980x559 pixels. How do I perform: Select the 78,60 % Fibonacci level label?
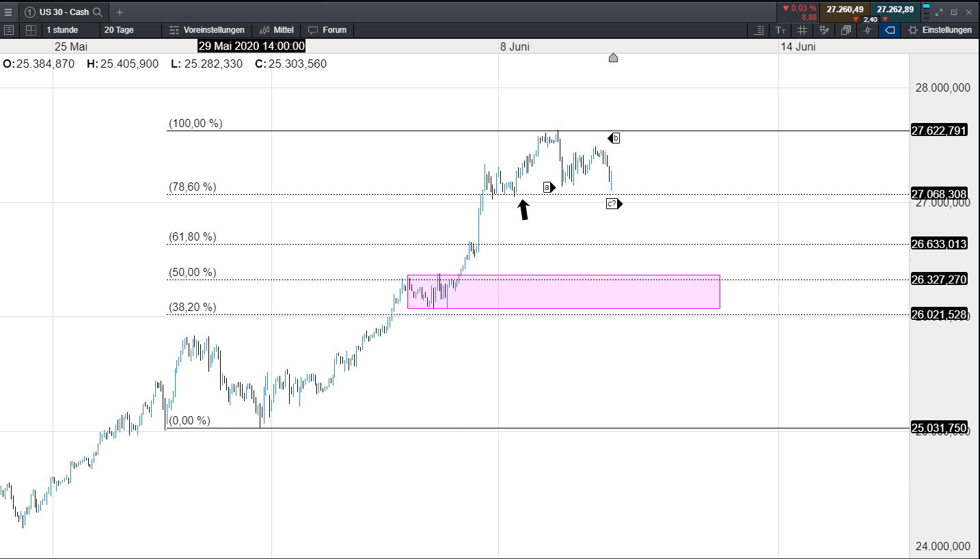point(193,187)
